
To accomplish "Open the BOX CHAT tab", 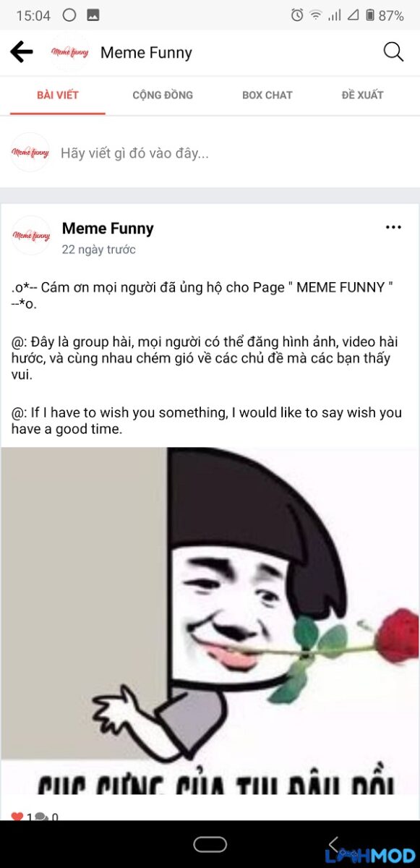I will [267, 95].
